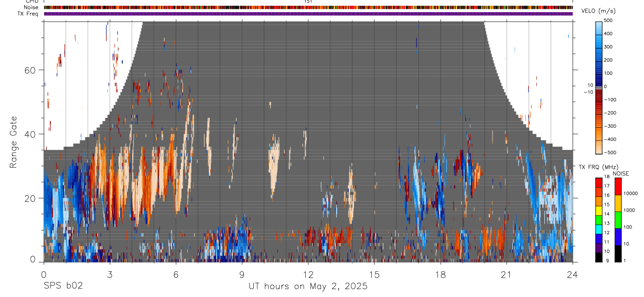Click the TX FRQ legend label '11'
Image resolution: width=644 pixels, height=297 pixels.
(607, 243)
